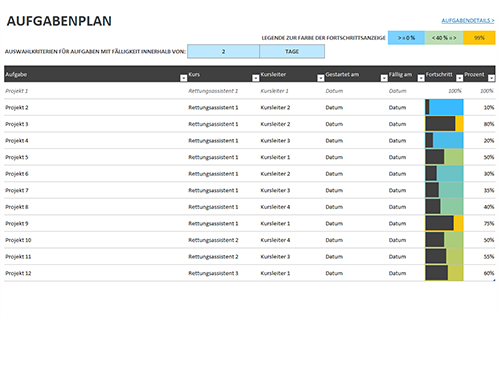Expand the Fällig am filter arrow

pos(421,78)
